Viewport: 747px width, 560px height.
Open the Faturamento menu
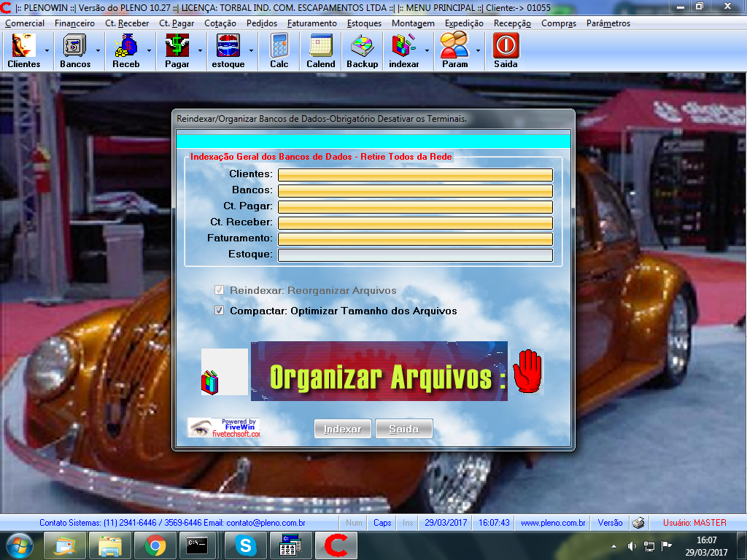point(311,23)
